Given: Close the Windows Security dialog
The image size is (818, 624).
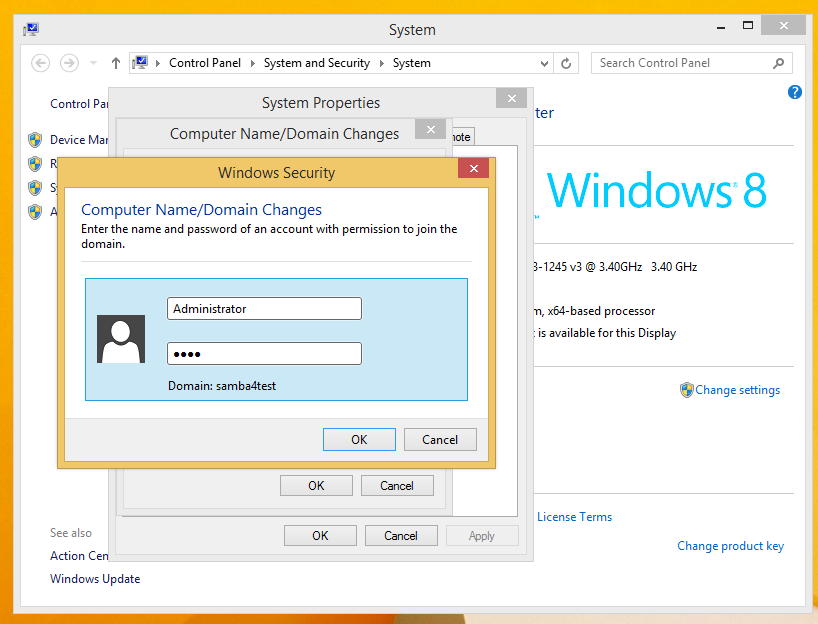Looking at the screenshot, I should (474, 168).
